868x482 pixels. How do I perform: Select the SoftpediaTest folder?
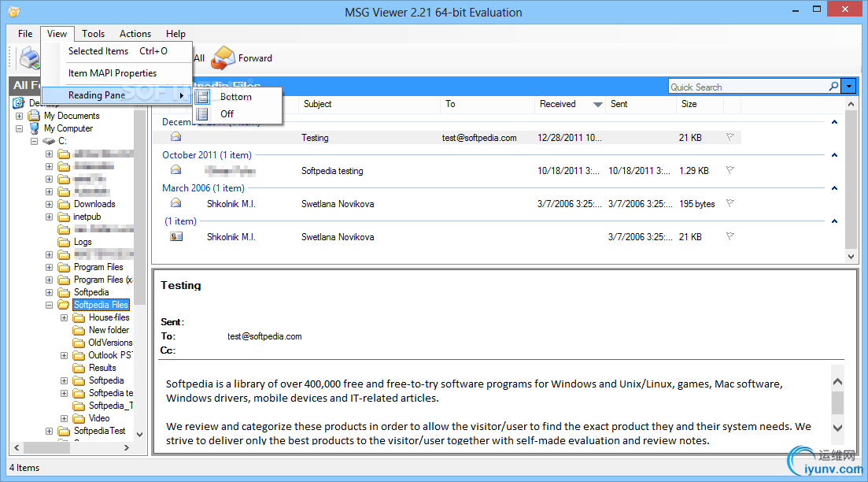coord(100,431)
